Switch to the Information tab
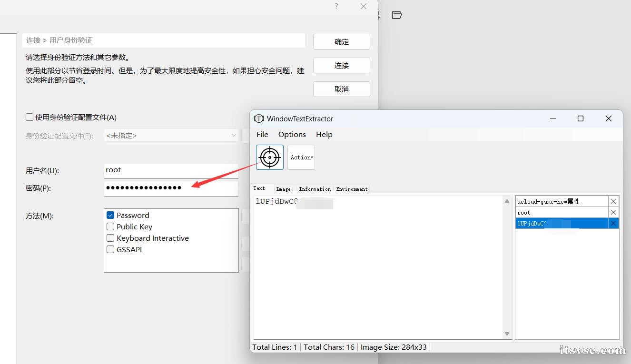 coord(315,189)
